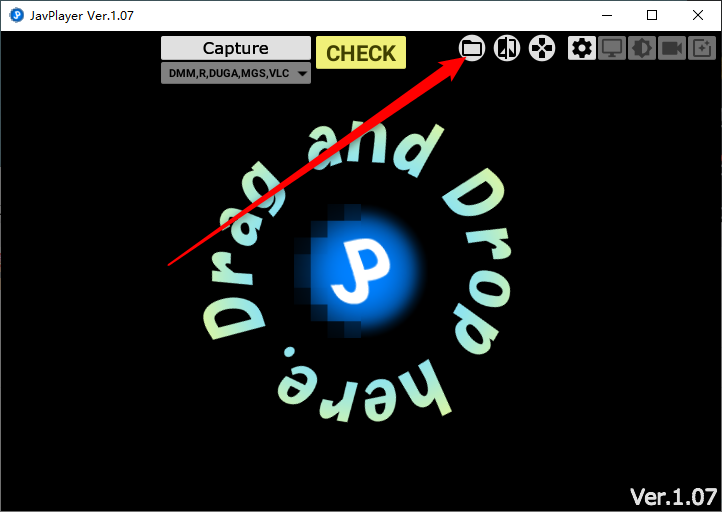Click the video camera record icon
The height and width of the screenshot is (512, 722).
click(x=671, y=48)
